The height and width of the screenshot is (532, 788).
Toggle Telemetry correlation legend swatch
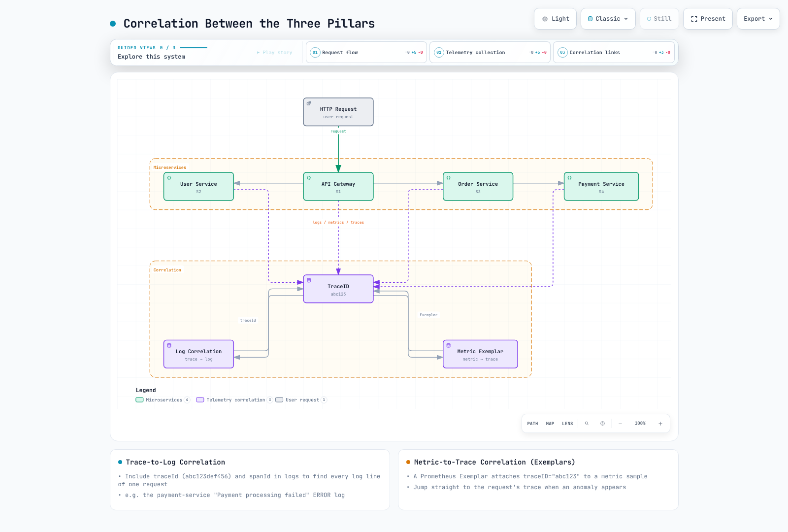click(x=200, y=400)
